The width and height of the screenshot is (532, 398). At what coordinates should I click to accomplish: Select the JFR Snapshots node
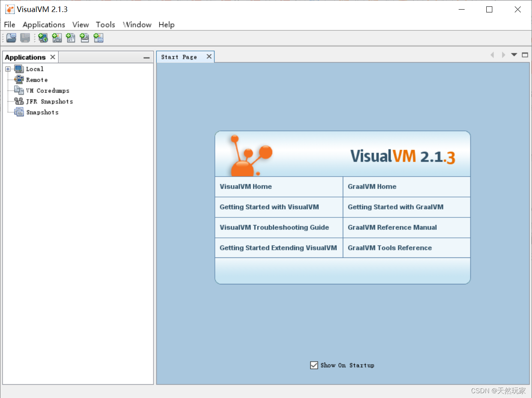coord(49,101)
